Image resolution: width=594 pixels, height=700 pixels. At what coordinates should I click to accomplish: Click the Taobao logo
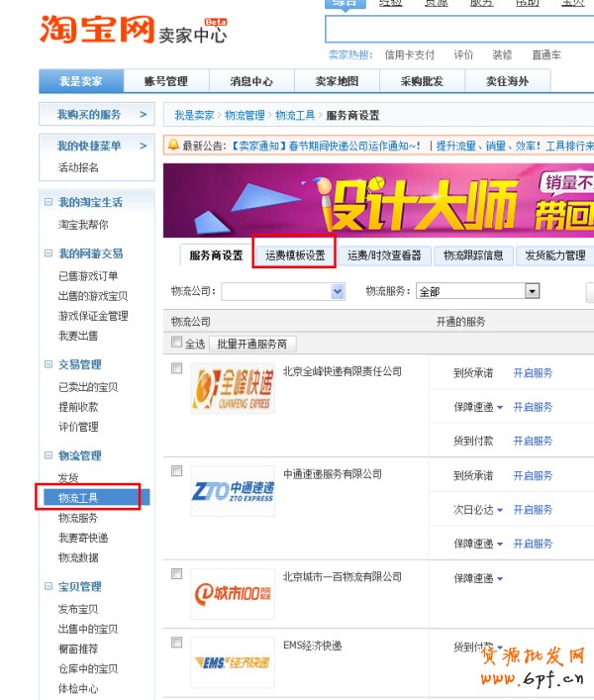(97, 30)
